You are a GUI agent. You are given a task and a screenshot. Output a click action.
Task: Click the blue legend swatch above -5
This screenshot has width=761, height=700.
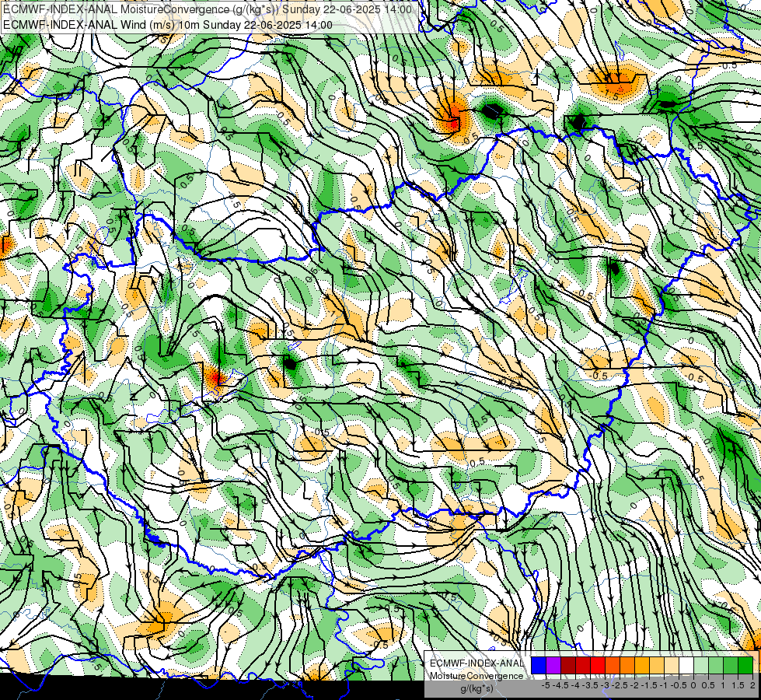click(539, 665)
